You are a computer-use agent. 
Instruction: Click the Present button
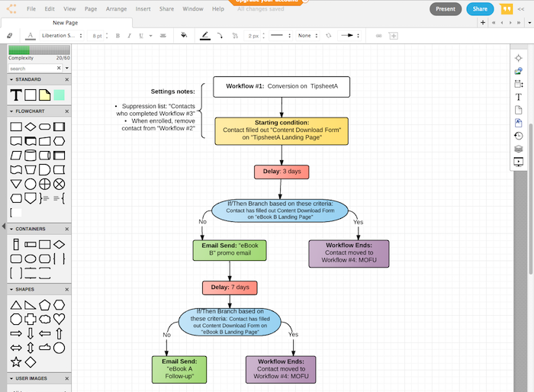click(446, 9)
